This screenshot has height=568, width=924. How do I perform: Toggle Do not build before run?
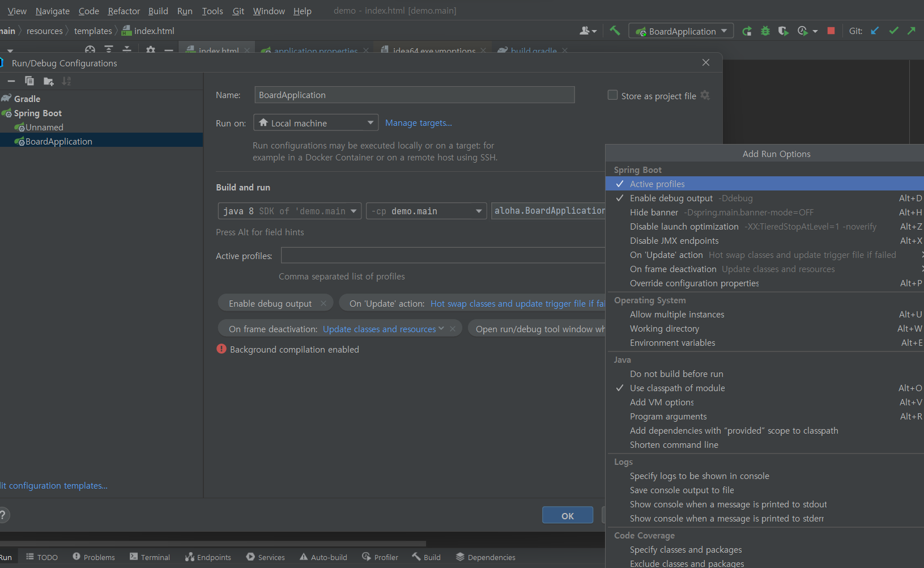point(765,374)
